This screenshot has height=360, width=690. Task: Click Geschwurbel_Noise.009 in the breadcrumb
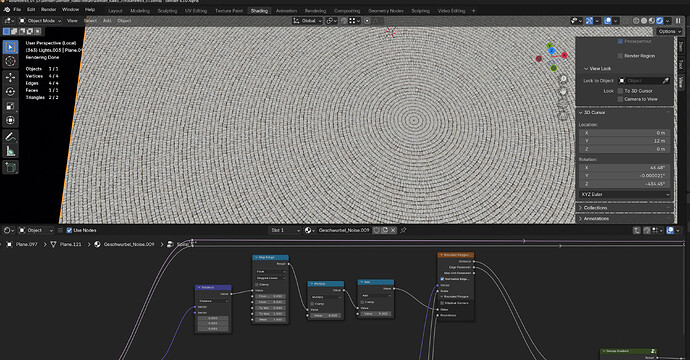tap(129, 244)
